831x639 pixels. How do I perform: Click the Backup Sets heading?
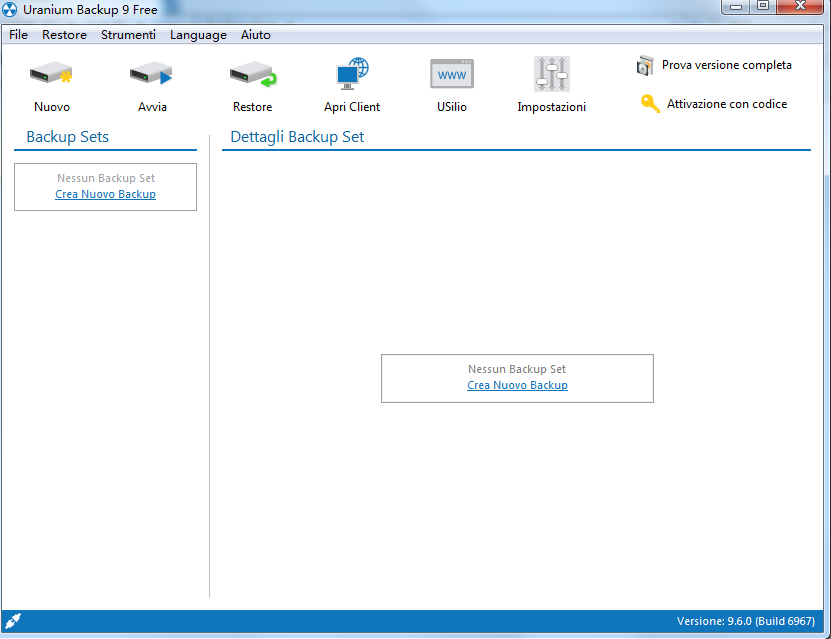67,137
